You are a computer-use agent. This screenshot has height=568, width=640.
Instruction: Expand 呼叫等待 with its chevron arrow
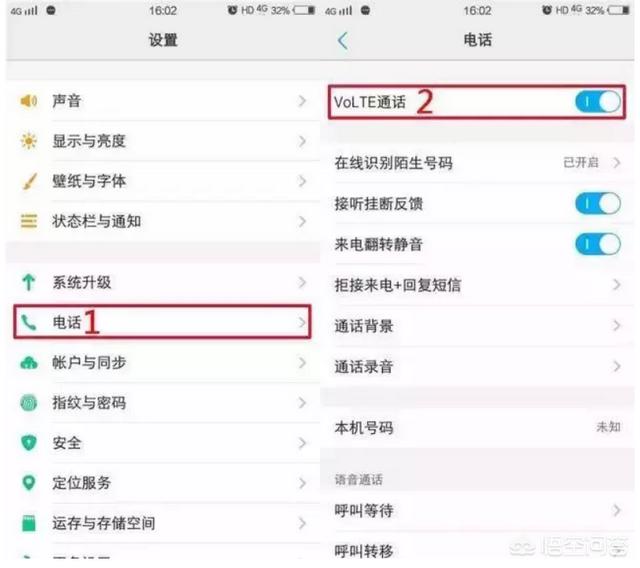tap(617, 510)
